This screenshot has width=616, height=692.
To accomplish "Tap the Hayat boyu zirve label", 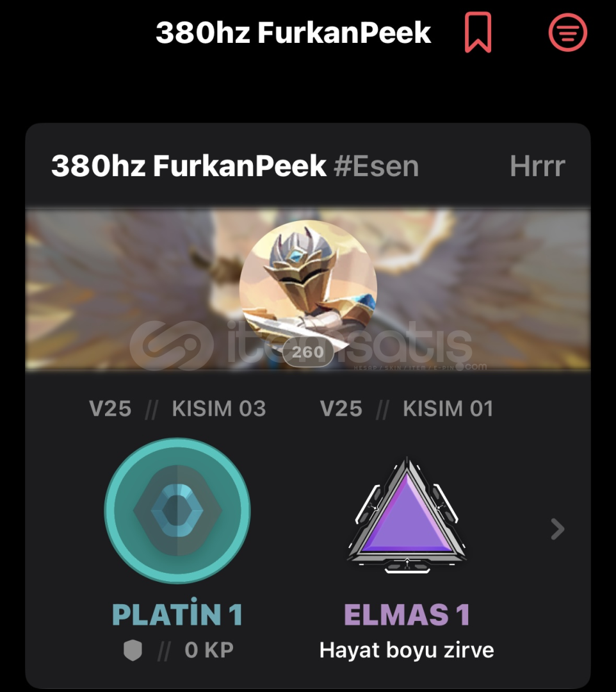I will (x=407, y=650).
